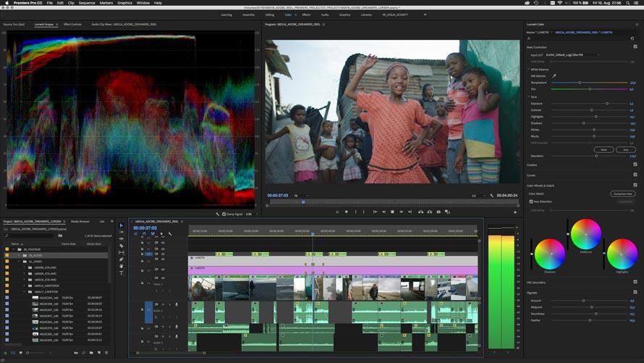644x363 pixels.
Task: Switch Project panel to List View
Action: (x=13, y=353)
